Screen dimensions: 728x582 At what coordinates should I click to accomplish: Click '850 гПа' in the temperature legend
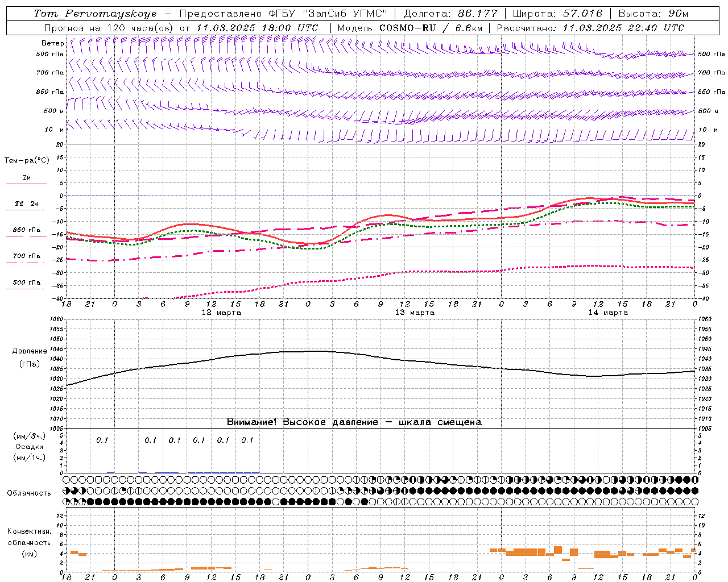[26, 230]
